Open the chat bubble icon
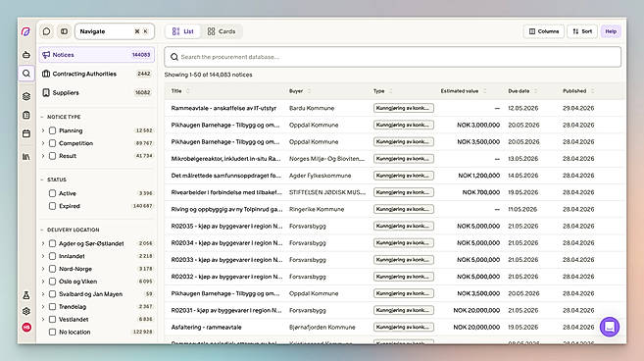 tap(46, 31)
